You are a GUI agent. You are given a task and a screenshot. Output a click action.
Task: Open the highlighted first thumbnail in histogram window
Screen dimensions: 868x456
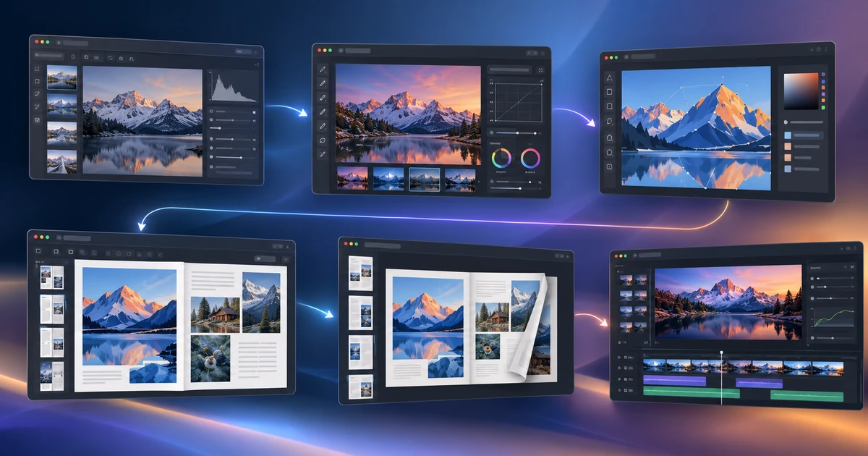62,77
